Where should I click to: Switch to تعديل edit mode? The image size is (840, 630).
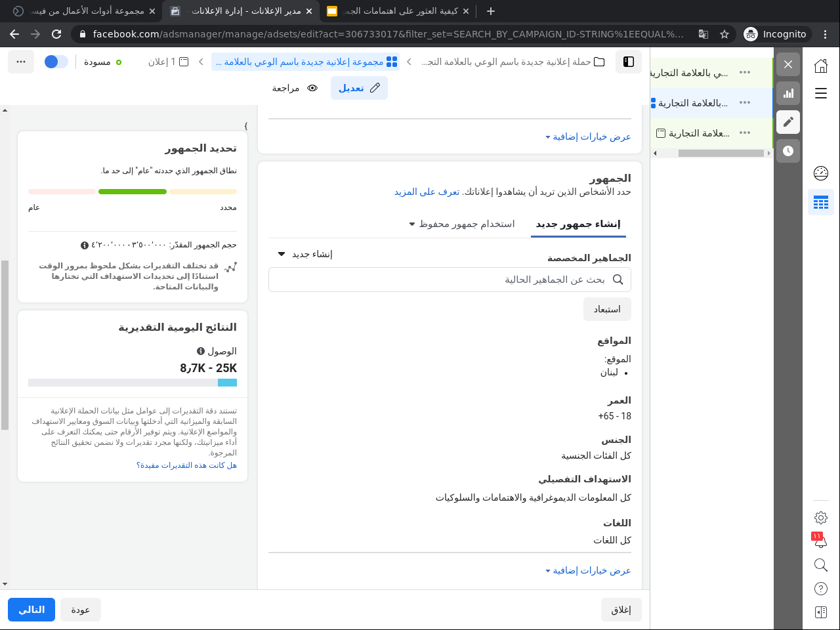(359, 88)
